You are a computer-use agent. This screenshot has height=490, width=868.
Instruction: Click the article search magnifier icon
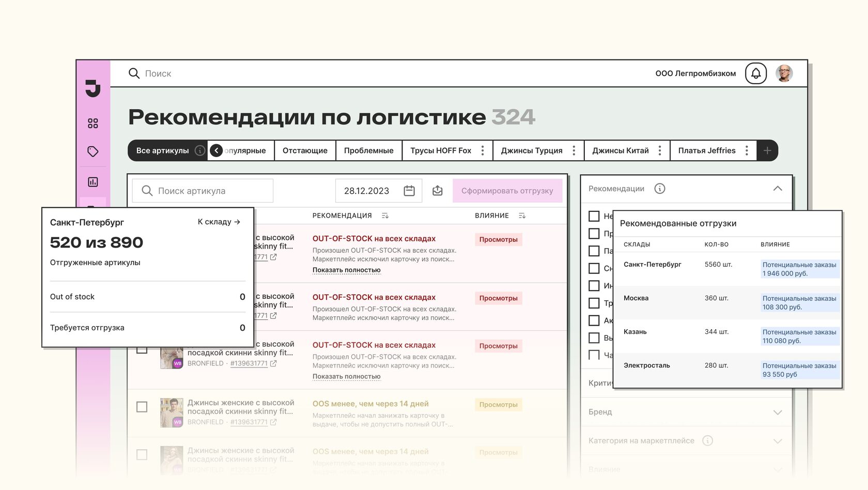(147, 191)
